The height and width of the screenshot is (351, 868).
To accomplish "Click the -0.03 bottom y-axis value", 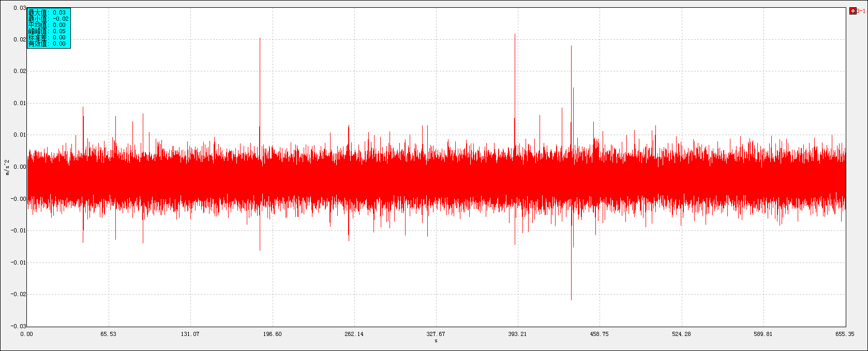I will pos(19,326).
